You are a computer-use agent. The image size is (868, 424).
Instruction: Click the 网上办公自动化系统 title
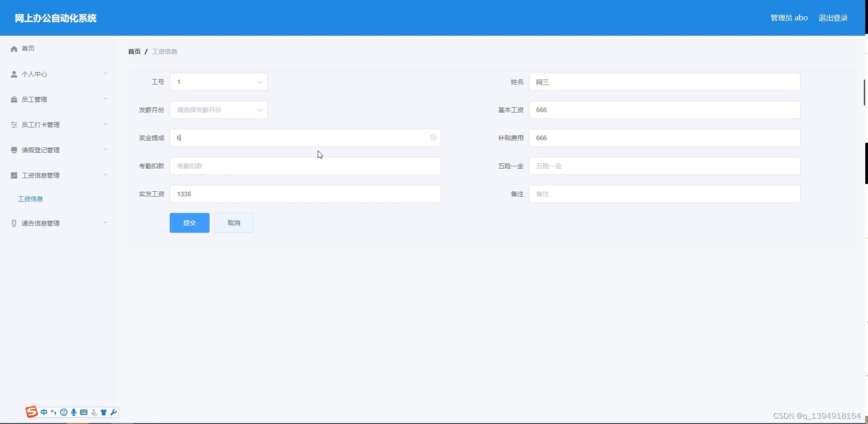(x=56, y=18)
